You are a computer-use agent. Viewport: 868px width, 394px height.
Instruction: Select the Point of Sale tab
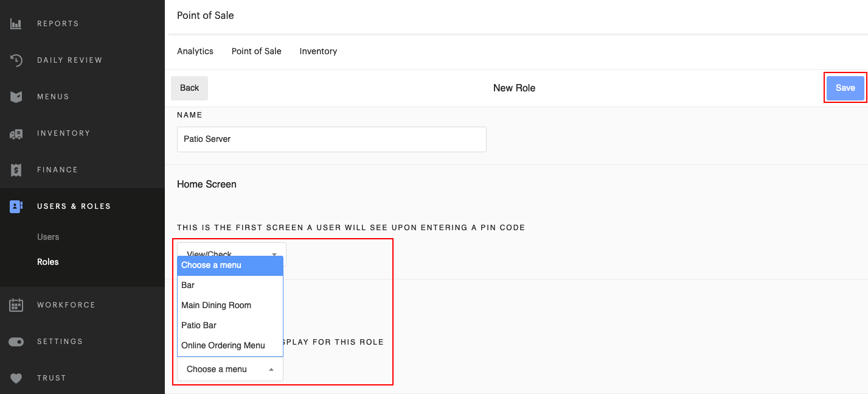coord(256,51)
